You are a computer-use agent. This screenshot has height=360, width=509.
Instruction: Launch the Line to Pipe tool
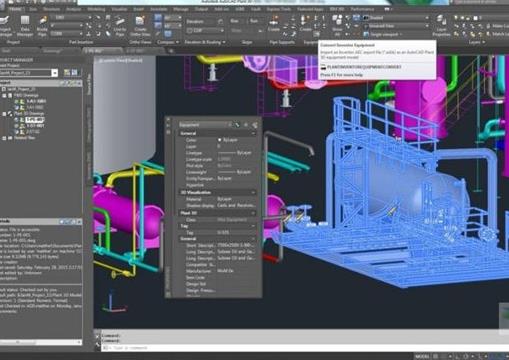tap(120, 27)
